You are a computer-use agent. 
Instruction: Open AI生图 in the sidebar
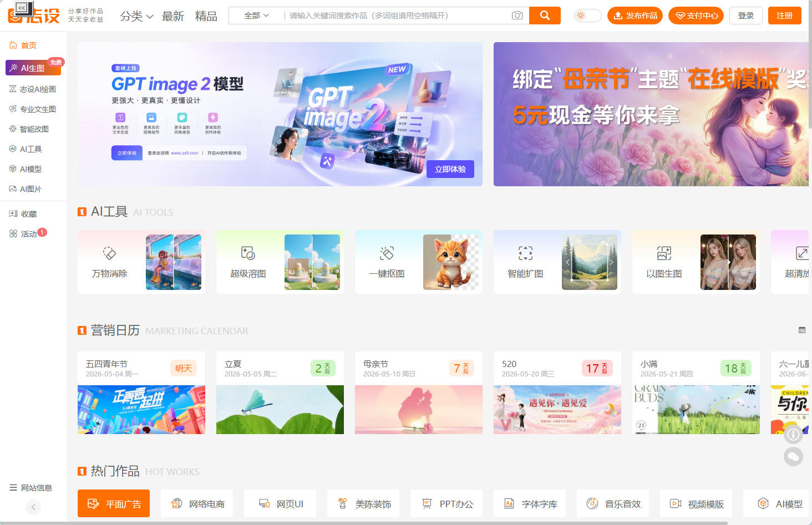[x=33, y=68]
